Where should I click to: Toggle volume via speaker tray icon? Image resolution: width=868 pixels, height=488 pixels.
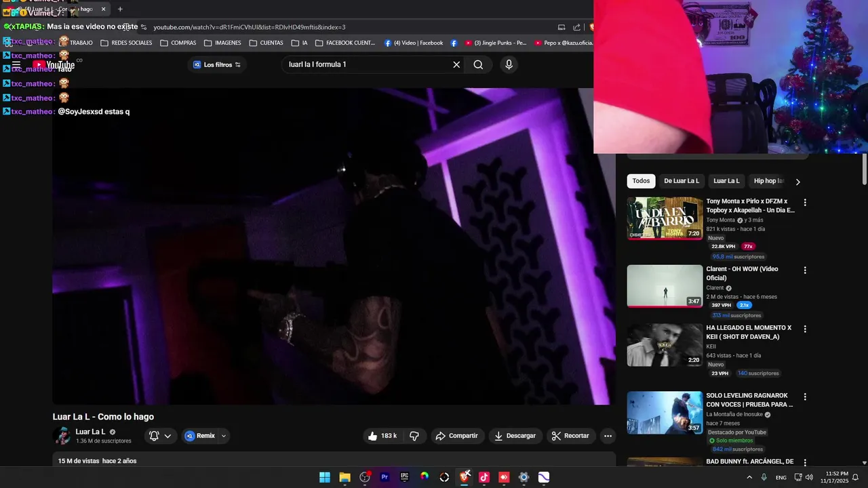pos(809,477)
